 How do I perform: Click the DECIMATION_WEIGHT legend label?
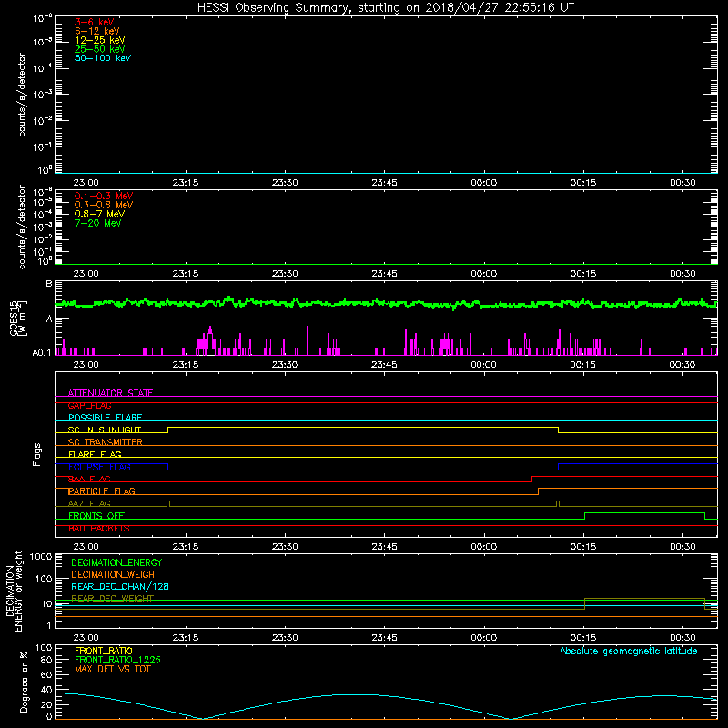[x=116, y=574]
